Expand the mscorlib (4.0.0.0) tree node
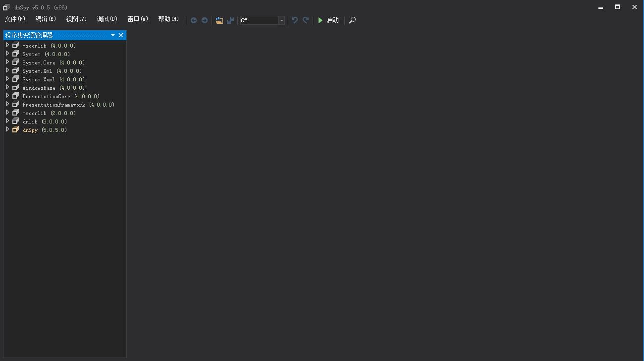The height and width of the screenshot is (361, 644). point(7,45)
